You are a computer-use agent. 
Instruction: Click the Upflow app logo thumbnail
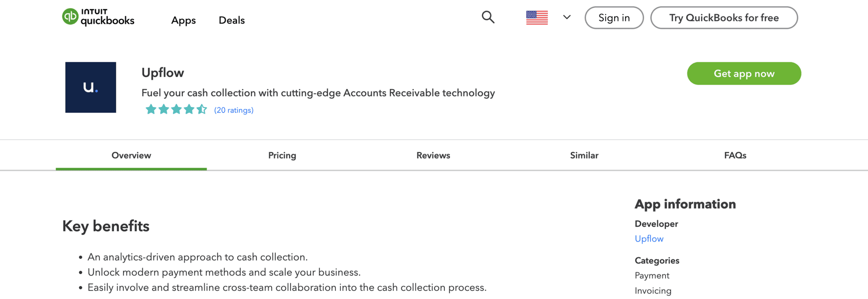(90, 87)
